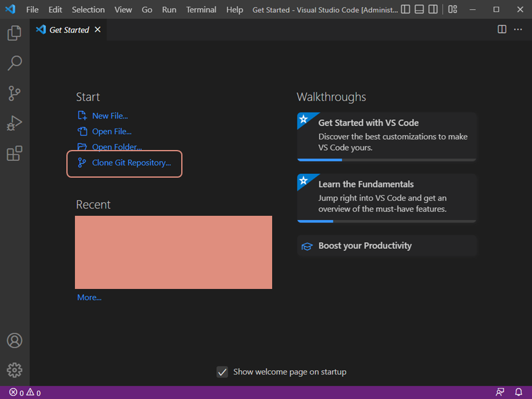This screenshot has width=532, height=399.
Task: Click graduation cap icon on Boost Productivity
Action: 307,246
